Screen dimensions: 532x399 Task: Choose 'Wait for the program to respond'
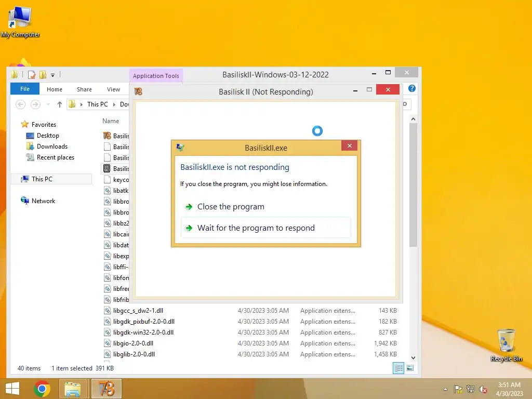[x=266, y=228]
